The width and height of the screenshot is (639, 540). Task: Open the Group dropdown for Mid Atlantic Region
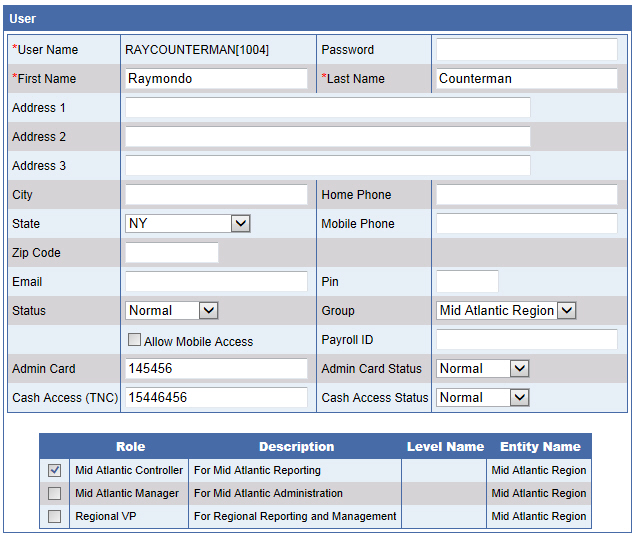(506, 311)
